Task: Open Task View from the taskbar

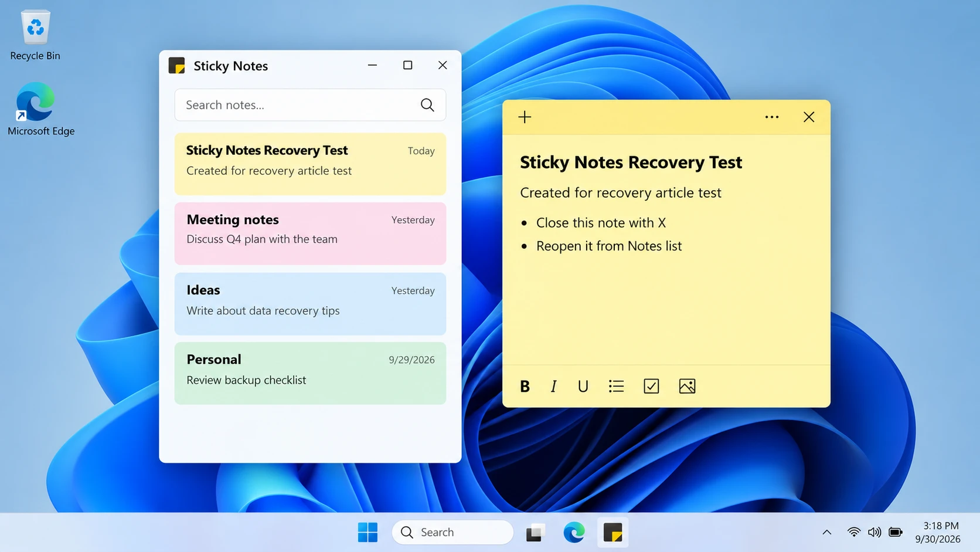Action: tap(535, 533)
